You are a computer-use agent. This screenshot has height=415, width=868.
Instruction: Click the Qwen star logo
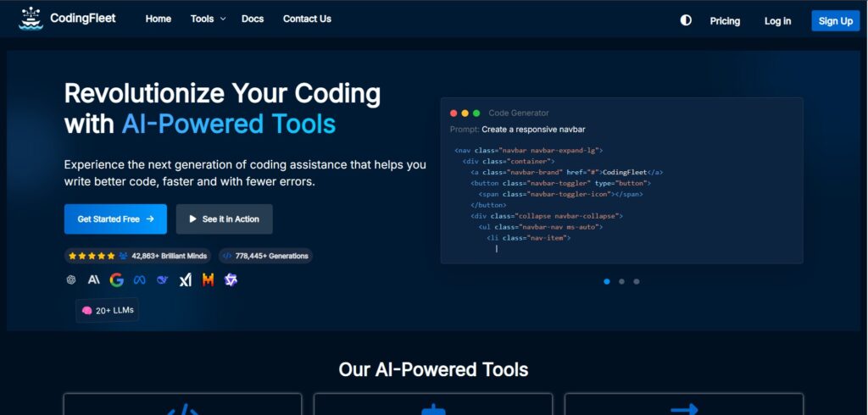pos(231,279)
